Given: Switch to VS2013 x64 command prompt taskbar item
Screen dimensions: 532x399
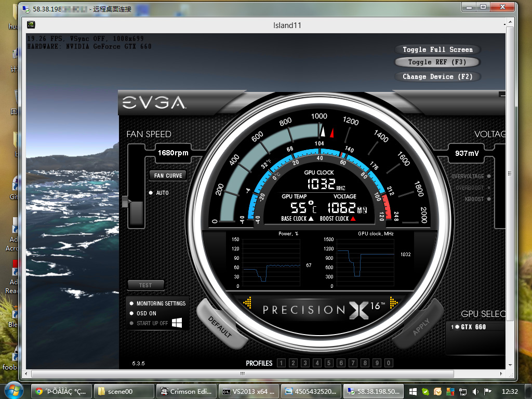Looking at the screenshot, I should [x=249, y=392].
